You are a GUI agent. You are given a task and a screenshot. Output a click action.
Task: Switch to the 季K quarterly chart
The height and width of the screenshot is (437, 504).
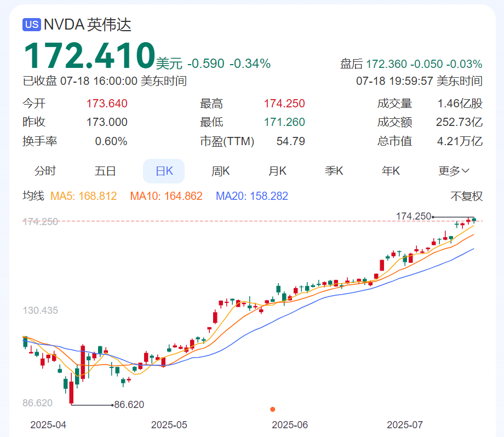334,171
